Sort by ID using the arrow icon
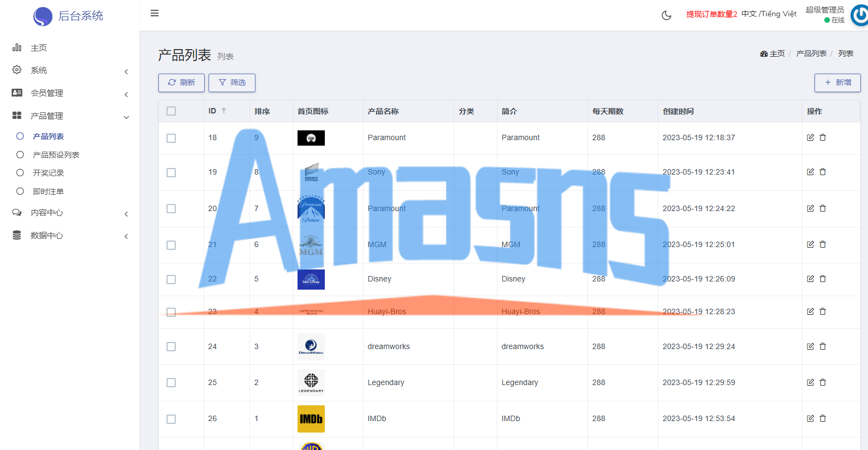868x450 pixels. (x=224, y=111)
